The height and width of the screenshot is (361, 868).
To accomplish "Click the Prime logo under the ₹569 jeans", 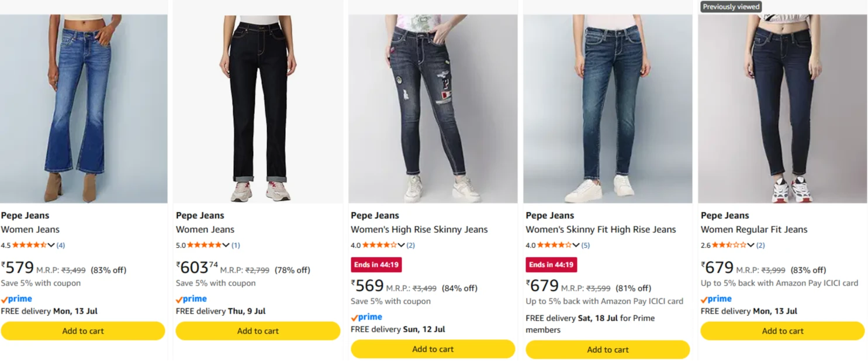I will coord(366,317).
